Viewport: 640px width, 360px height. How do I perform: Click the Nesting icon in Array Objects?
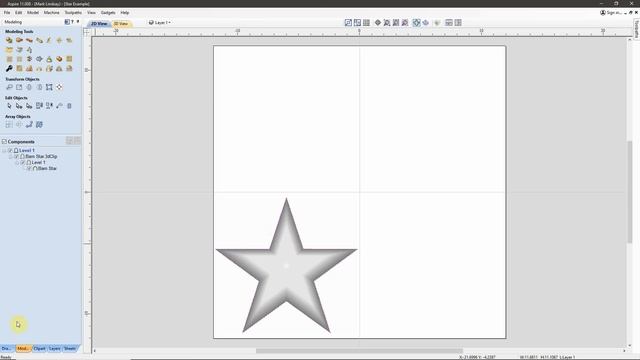coord(39,124)
